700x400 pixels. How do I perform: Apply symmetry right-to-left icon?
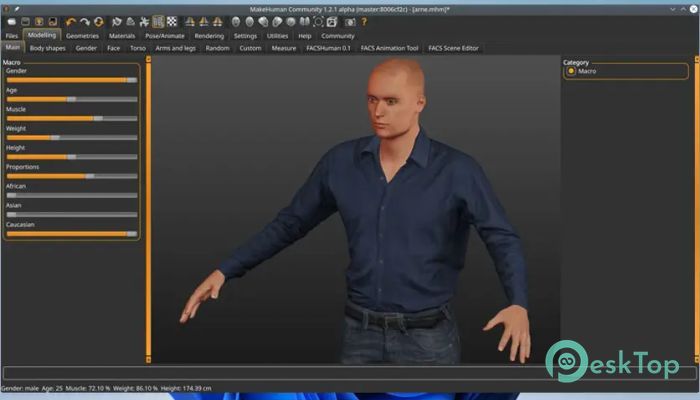pyautogui.click(x=190, y=21)
